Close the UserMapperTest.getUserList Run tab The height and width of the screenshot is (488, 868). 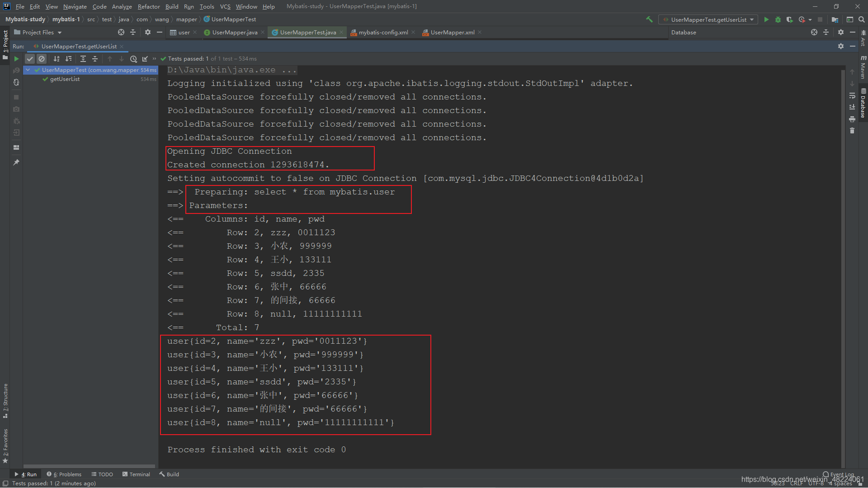coord(122,46)
